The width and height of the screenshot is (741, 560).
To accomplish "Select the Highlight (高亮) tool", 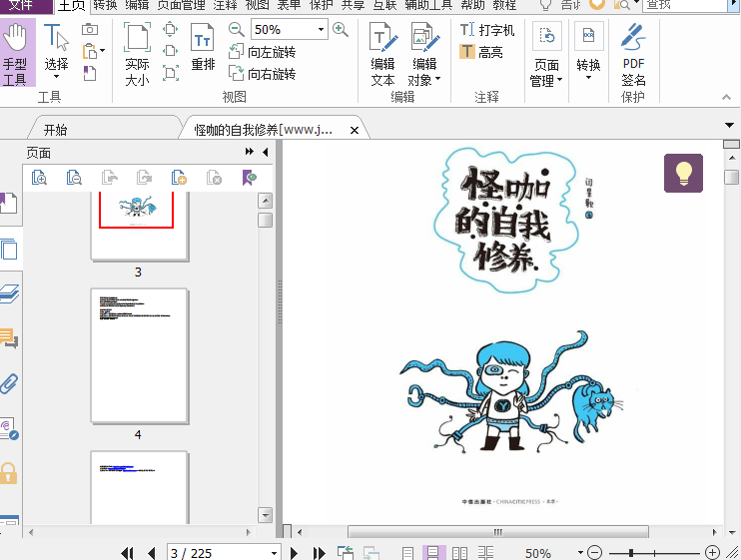I will pyautogui.click(x=481, y=52).
